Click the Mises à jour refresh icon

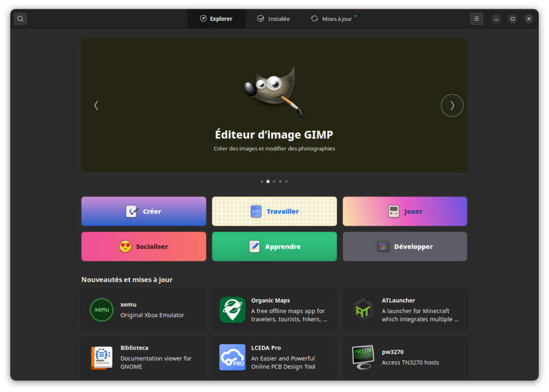click(x=314, y=19)
